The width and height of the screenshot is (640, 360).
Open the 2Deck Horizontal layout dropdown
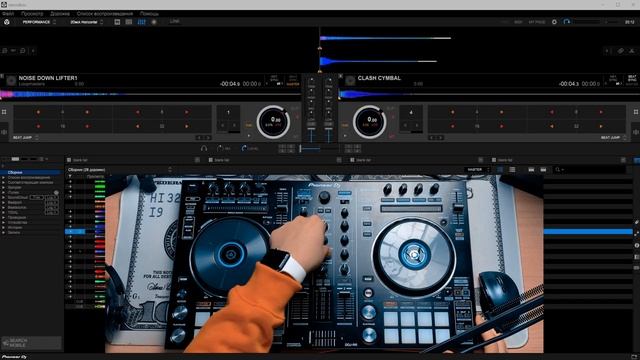tap(87, 22)
